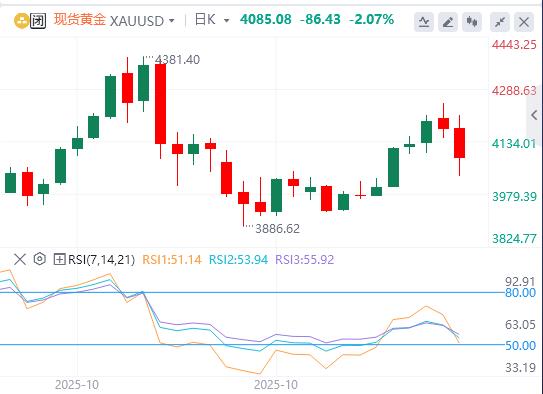Click the 80.00 RSI level label
Image resolution: width=543 pixels, height=394 pixels.
coord(520,293)
